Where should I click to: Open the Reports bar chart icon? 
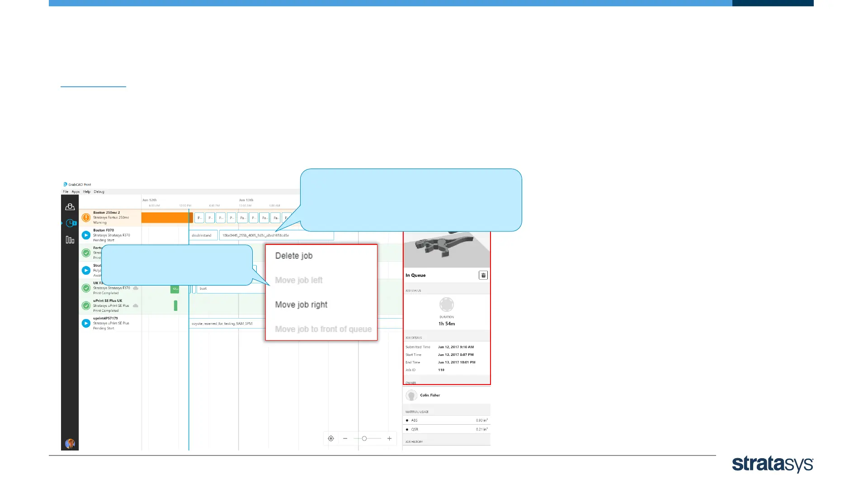tap(70, 240)
